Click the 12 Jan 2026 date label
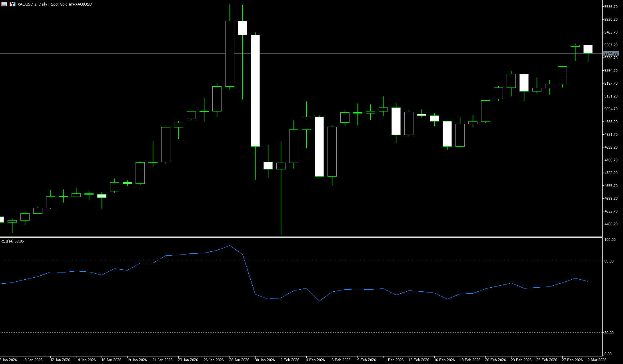This screenshot has width=623, height=364. click(60, 360)
